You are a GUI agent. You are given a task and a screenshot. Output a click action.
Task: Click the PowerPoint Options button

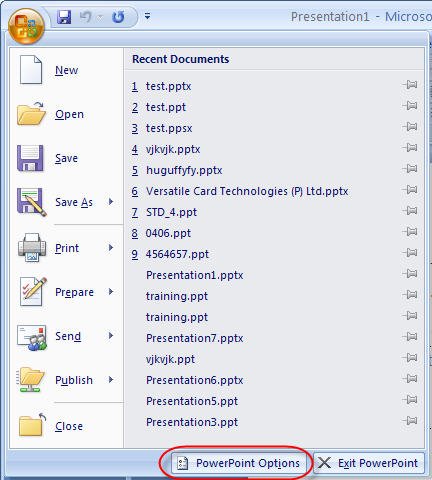(x=238, y=463)
